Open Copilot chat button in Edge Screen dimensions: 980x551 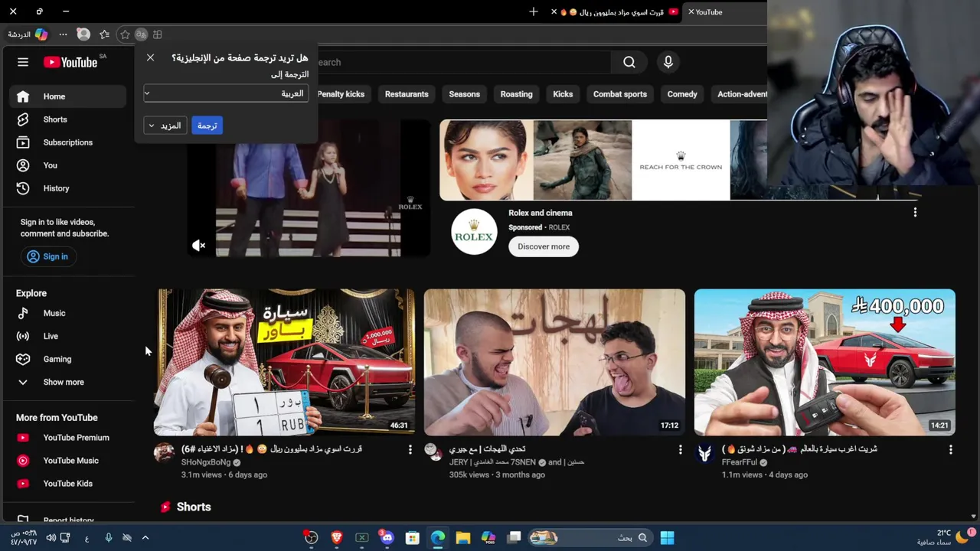coord(28,34)
